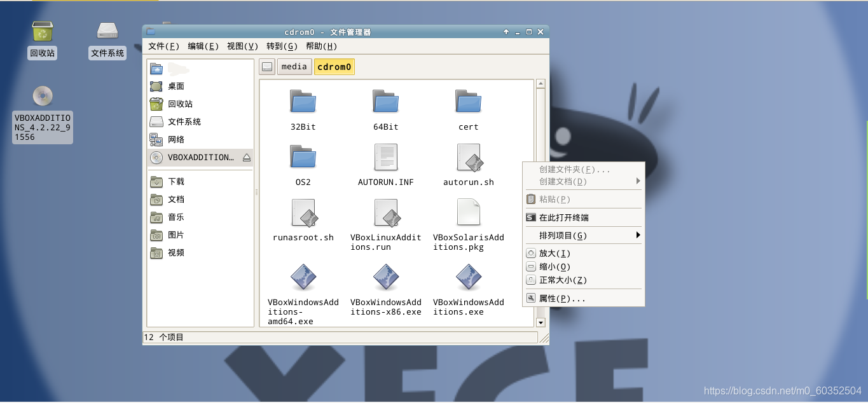
Task: Select the VBoxWindowsAdditions.exe icon
Action: pyautogui.click(x=469, y=277)
